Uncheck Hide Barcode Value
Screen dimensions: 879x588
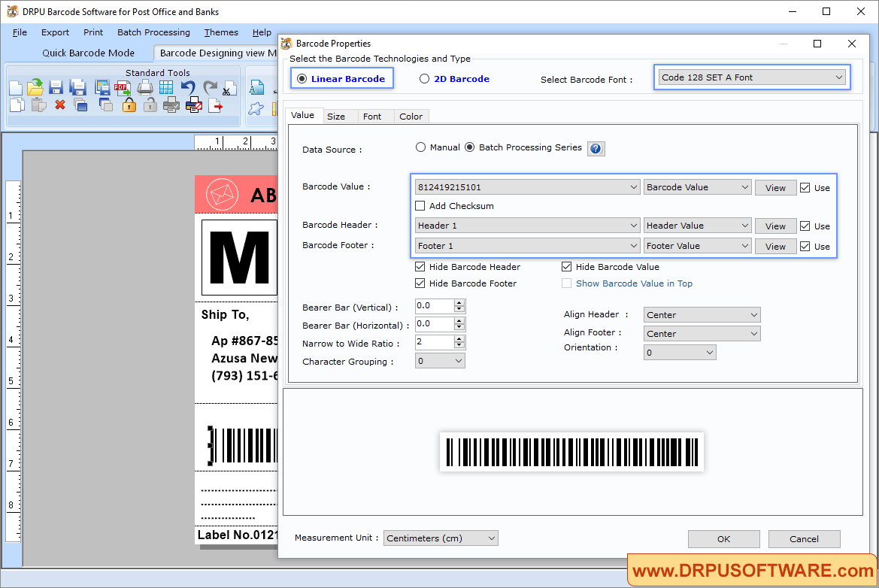[566, 266]
